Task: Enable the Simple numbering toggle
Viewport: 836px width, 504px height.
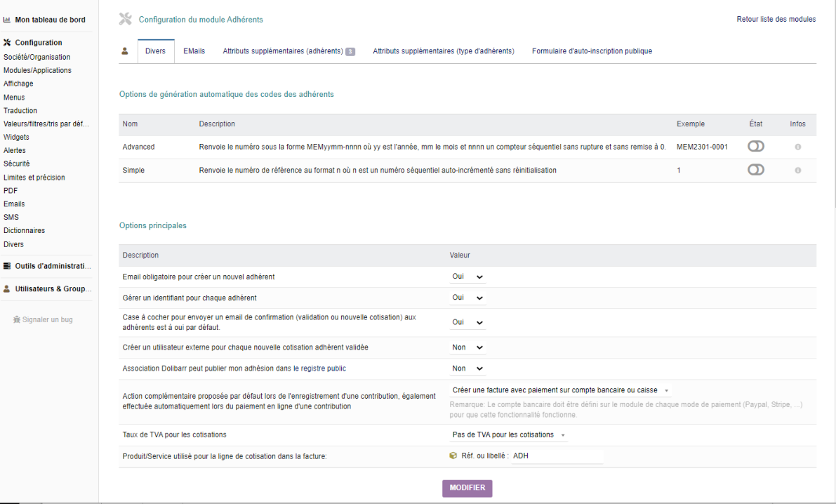Action: [755, 170]
